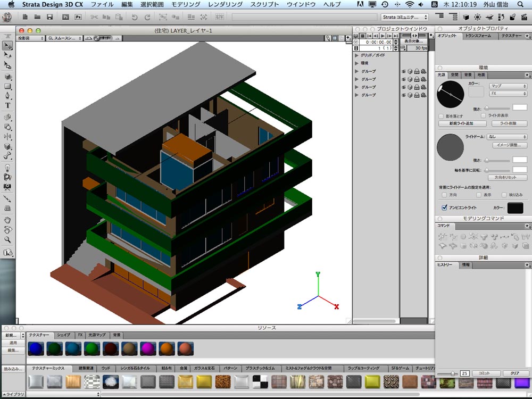Image resolution: width=532 pixels, height=399 pixels.
Task: Select the Camera tool in the toolbox
Action: coord(8,187)
